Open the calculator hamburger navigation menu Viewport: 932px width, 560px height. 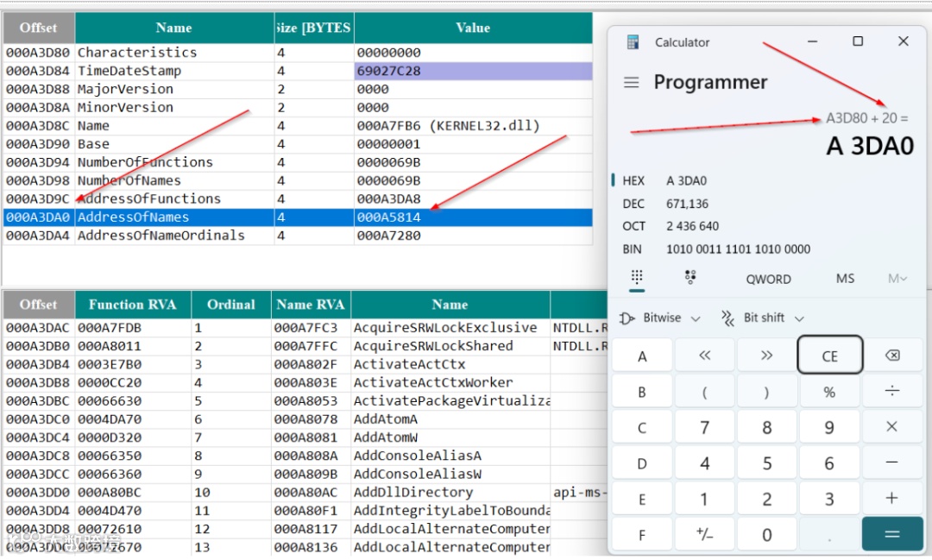pyautogui.click(x=631, y=83)
